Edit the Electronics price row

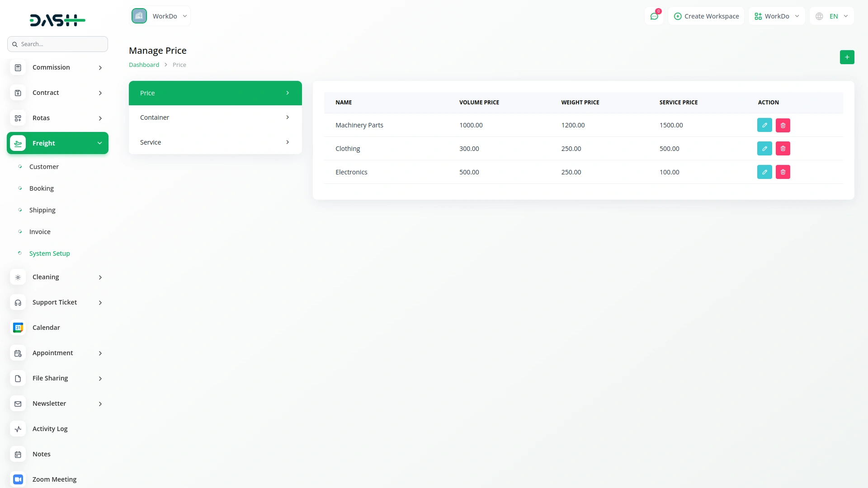coord(764,172)
